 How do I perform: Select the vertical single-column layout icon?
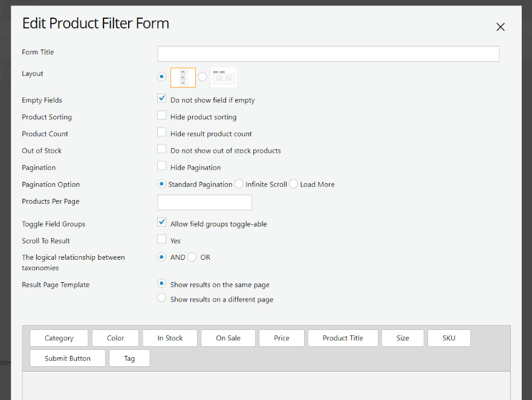click(x=183, y=77)
